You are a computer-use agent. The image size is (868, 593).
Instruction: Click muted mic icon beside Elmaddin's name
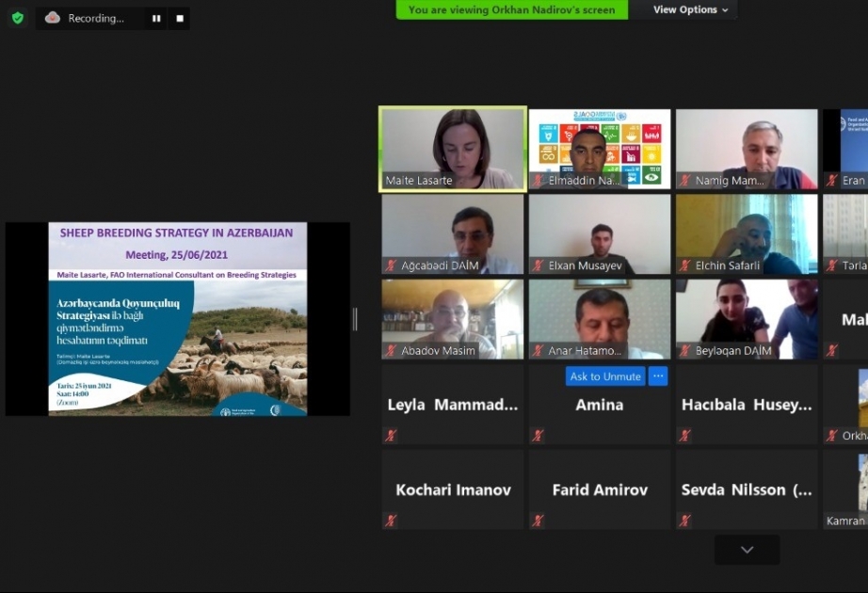pos(538,181)
